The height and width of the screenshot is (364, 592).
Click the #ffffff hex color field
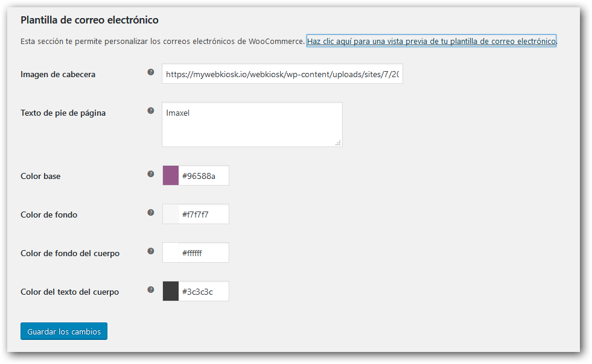coord(203,253)
